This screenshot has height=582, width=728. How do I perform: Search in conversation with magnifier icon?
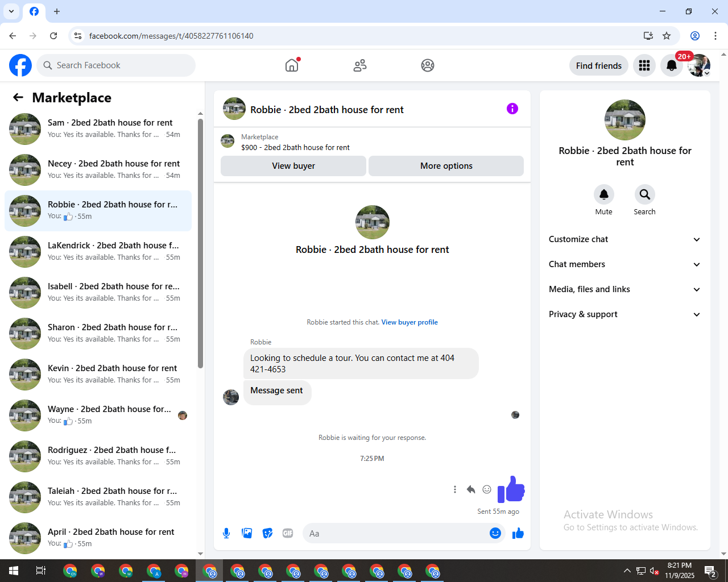[645, 194]
